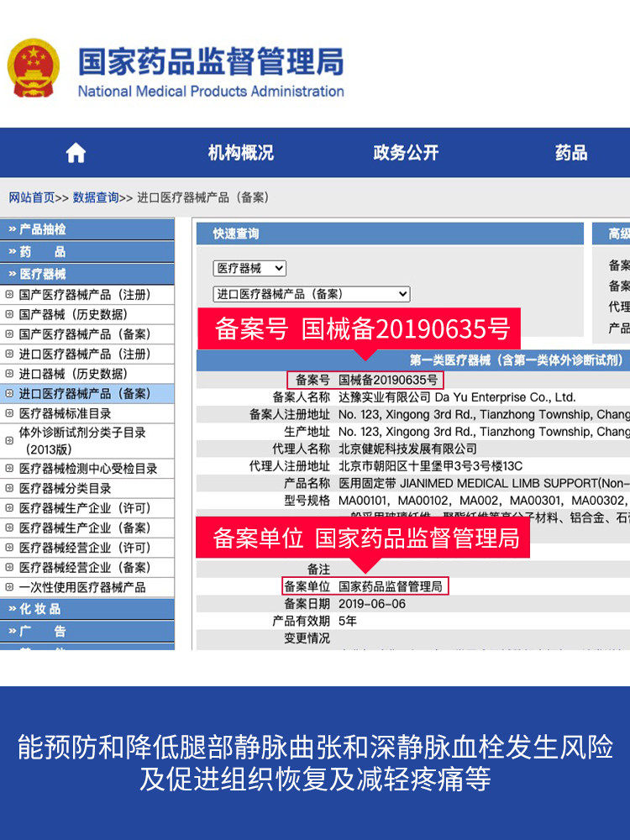Open the 政务公开 navigation menu

[x=406, y=153]
